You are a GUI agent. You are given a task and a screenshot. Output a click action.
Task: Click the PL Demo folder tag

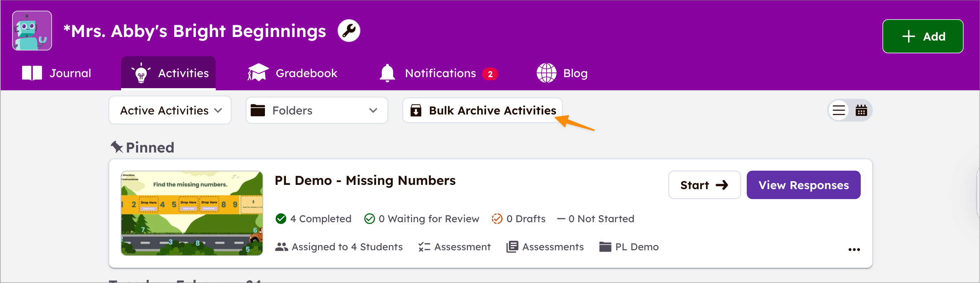point(629,247)
